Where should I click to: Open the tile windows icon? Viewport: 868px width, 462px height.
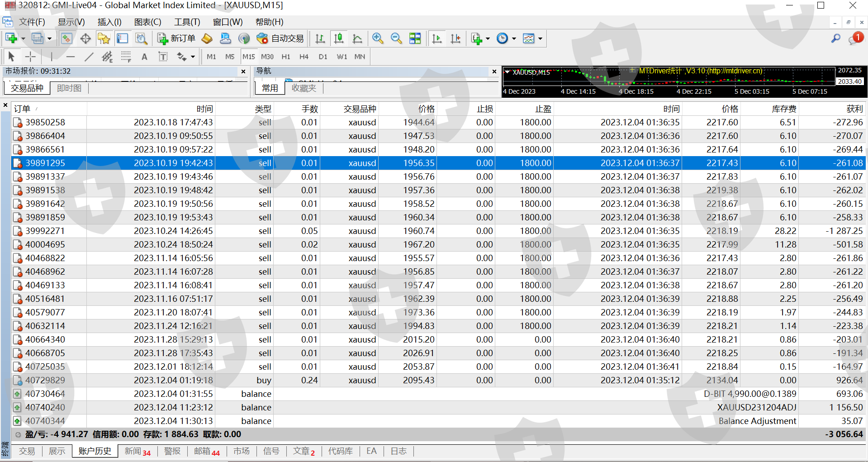point(415,38)
